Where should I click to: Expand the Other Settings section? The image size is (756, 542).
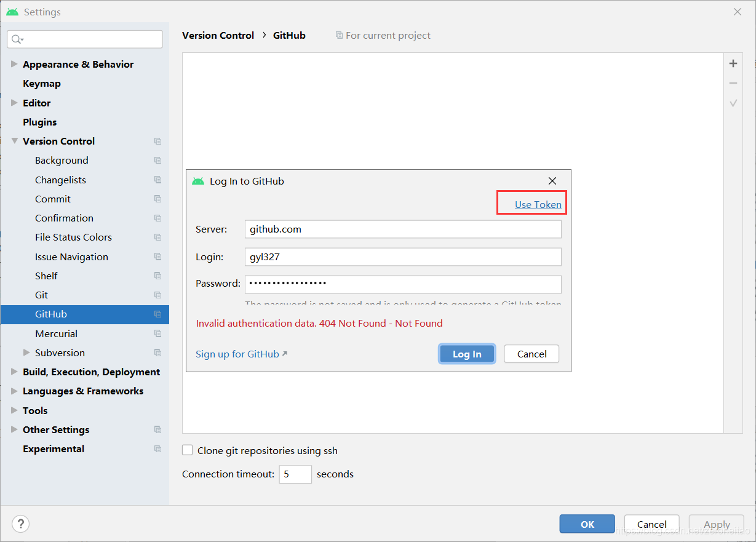tap(14, 429)
